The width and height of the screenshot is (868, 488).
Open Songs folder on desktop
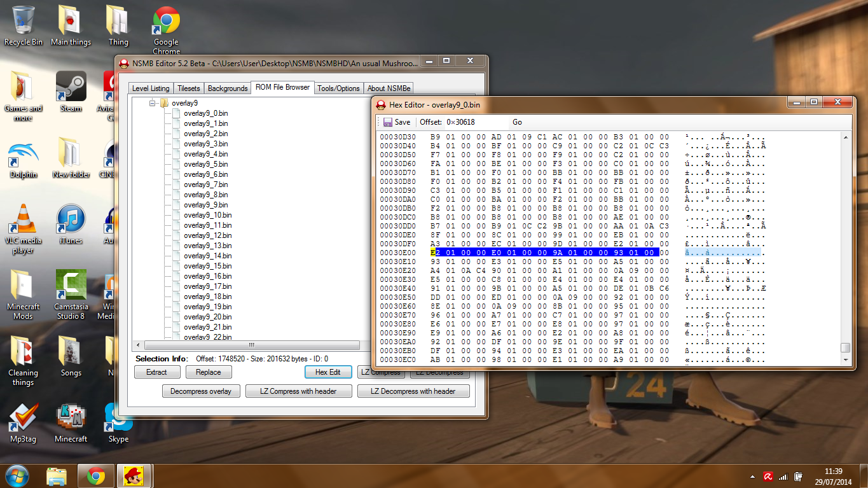tap(71, 356)
